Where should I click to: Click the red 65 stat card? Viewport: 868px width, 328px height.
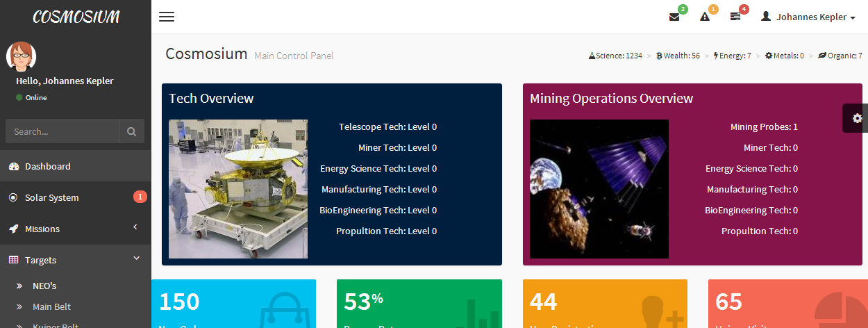pyautogui.click(x=788, y=304)
